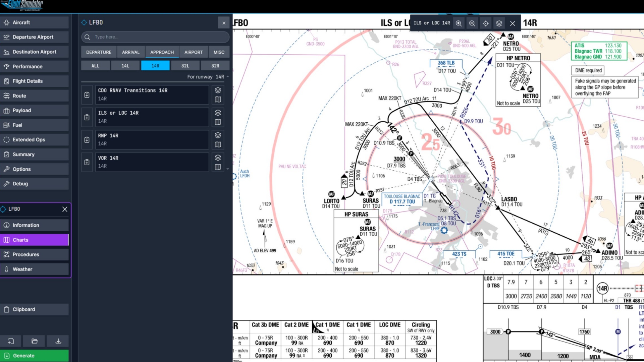Switch to the AIRPORT tab
This screenshot has height=362, width=644.
click(x=194, y=52)
